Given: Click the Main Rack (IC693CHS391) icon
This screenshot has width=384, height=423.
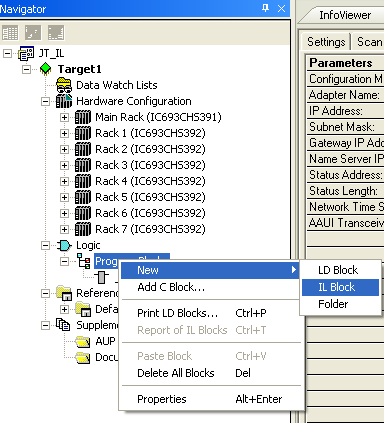Looking at the screenshot, I should (x=83, y=117).
